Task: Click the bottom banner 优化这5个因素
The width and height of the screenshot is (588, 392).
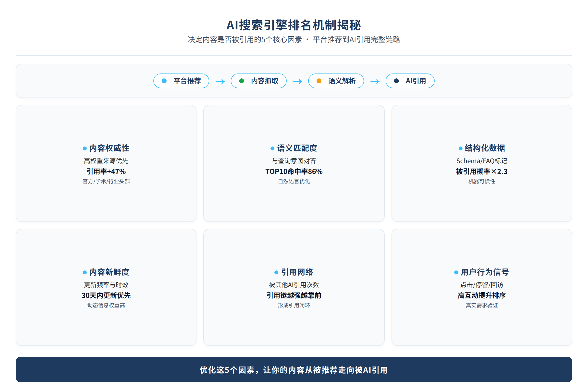Action: click(294, 369)
